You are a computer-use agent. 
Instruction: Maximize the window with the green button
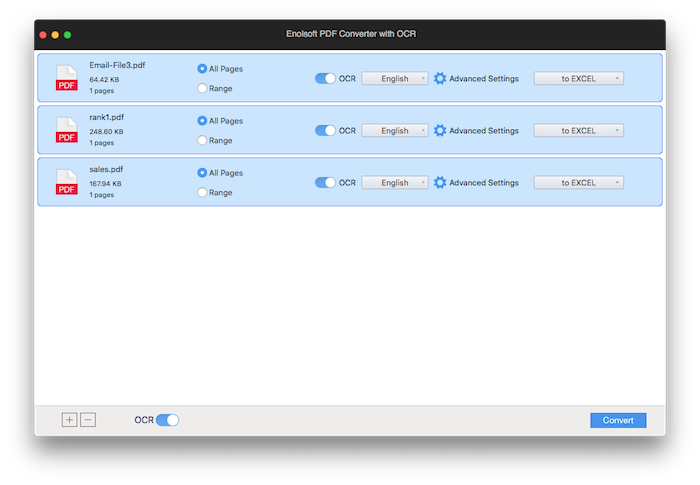[67, 34]
